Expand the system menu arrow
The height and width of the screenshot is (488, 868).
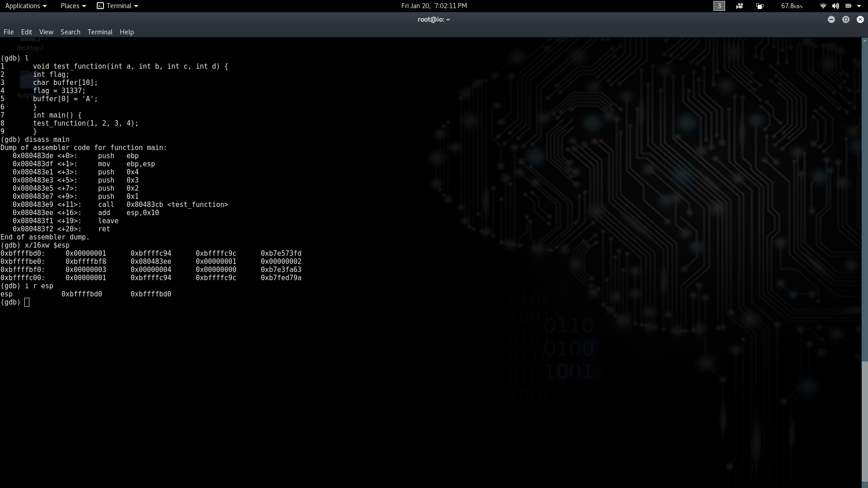pos(859,6)
